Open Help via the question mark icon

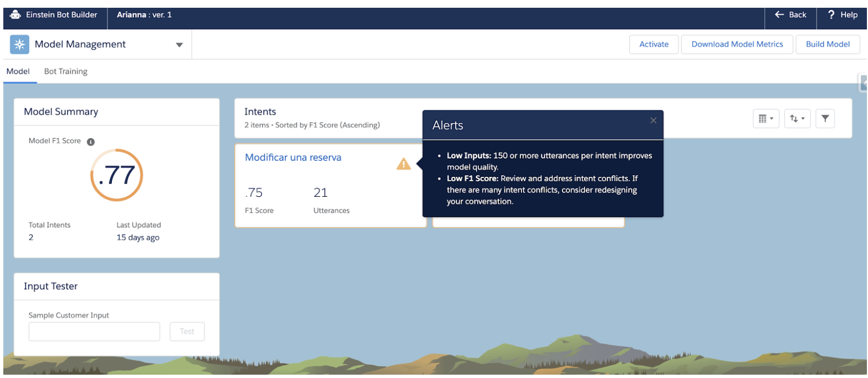coord(831,15)
